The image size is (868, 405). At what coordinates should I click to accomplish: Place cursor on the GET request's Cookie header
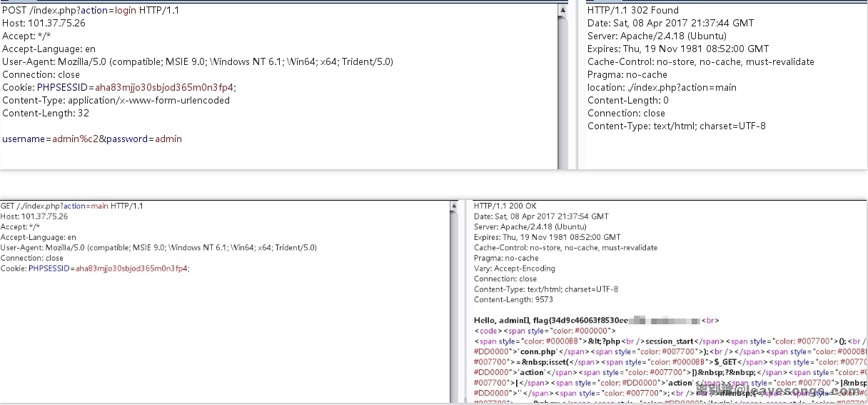click(95, 269)
